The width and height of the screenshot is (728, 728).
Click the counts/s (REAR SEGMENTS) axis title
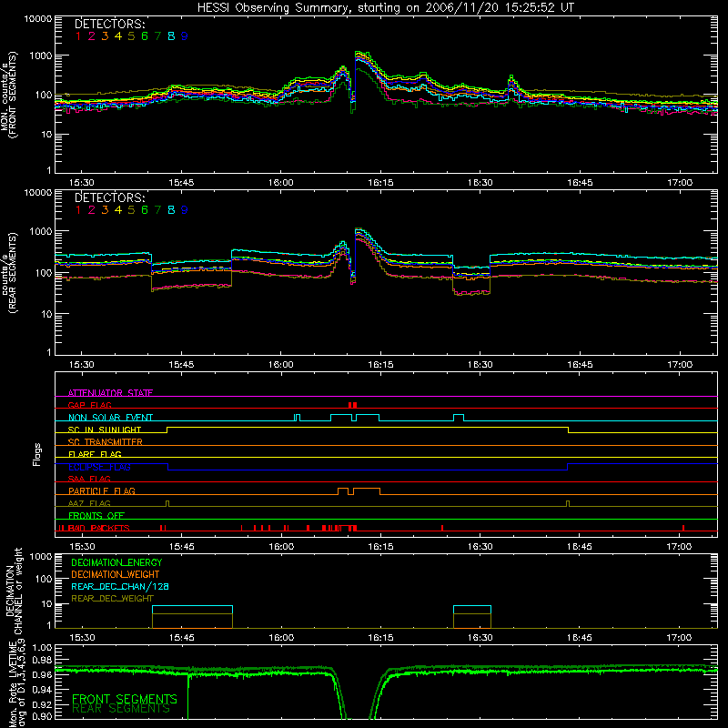coord(9,273)
